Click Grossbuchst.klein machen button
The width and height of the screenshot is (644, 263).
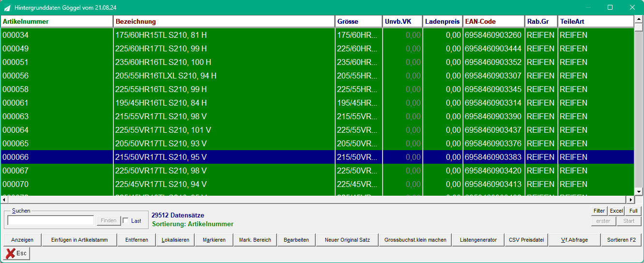coord(415,240)
